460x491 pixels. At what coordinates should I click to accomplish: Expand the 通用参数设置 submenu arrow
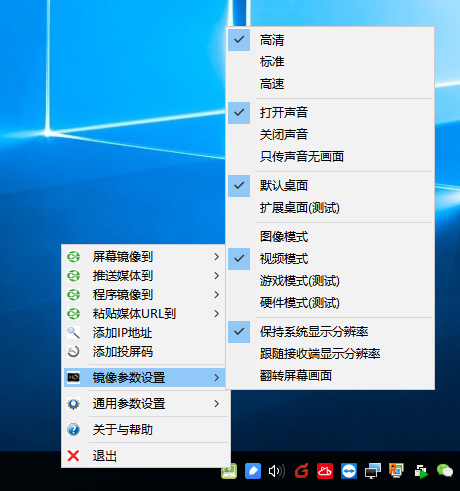point(217,404)
